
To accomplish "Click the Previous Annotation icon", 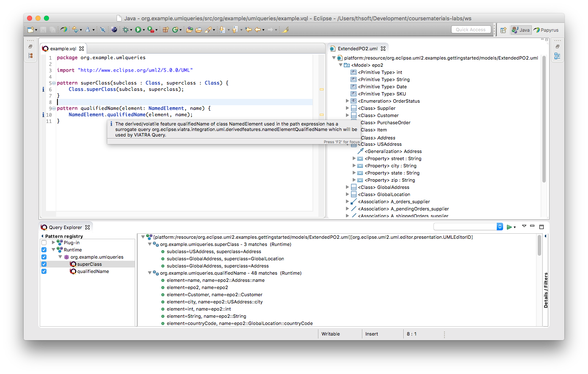I will (x=235, y=30).
